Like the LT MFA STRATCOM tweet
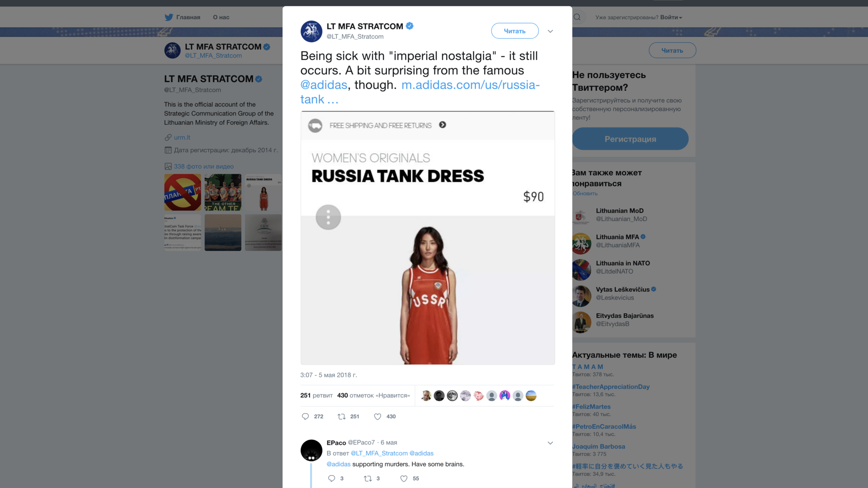Viewport: 868px width, 488px height. [x=377, y=417]
